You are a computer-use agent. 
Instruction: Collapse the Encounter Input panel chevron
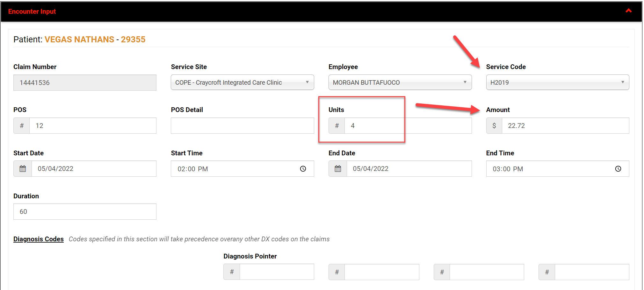pyautogui.click(x=628, y=11)
